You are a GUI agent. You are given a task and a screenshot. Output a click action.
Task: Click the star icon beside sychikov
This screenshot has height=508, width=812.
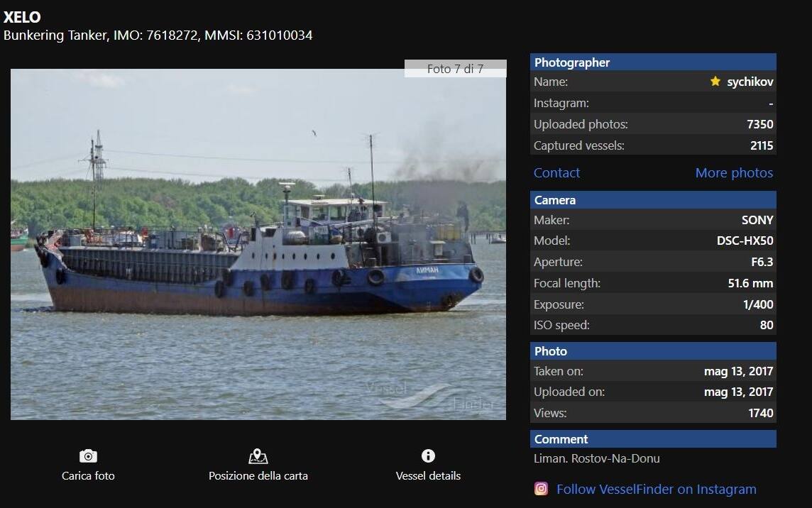pos(715,81)
